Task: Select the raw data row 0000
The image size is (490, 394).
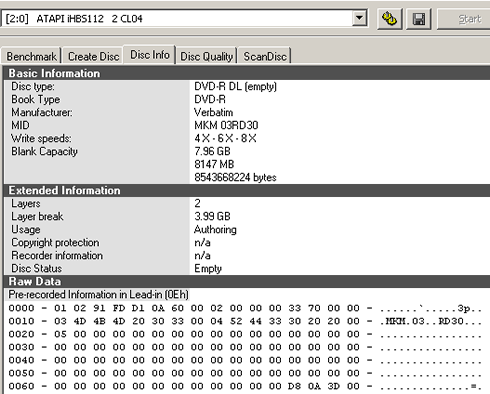Action: [245, 308]
